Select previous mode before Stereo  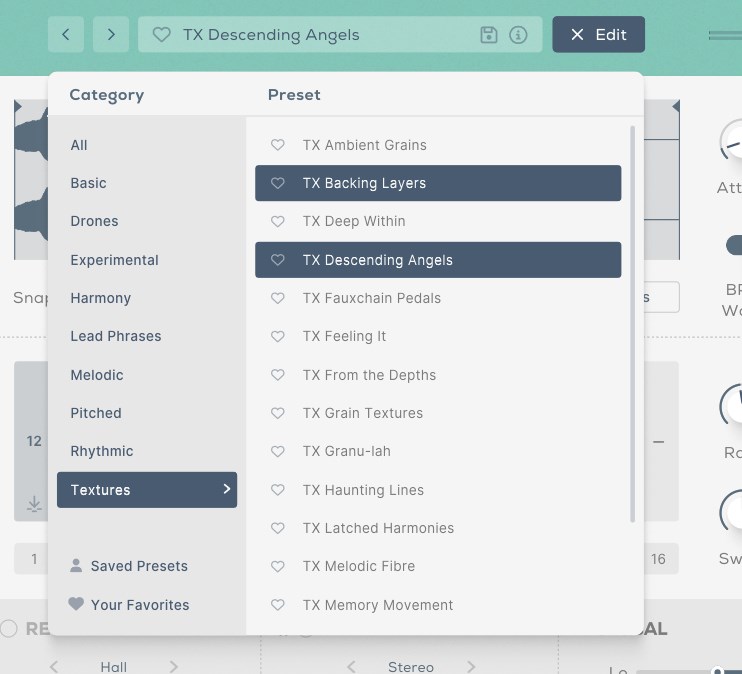(351, 666)
